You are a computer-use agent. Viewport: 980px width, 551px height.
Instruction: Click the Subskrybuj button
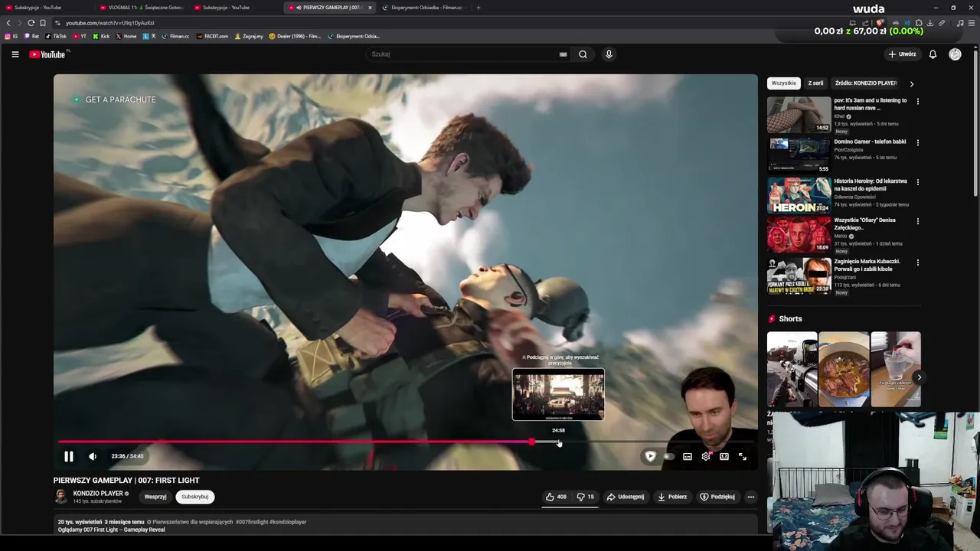[194, 497]
